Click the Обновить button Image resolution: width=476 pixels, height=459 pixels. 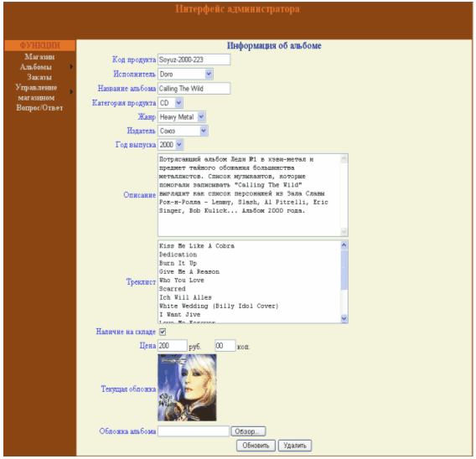pos(256,446)
